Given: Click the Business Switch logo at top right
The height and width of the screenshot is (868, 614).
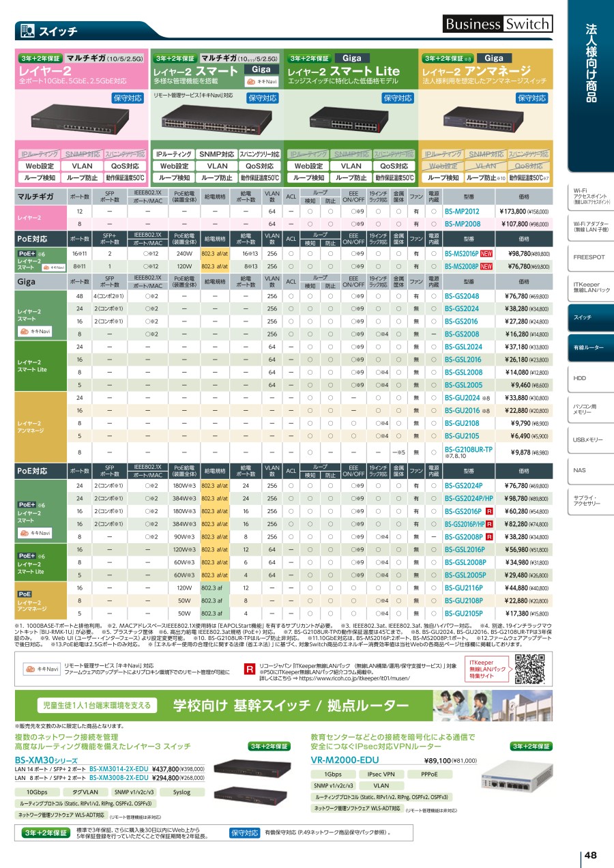Looking at the screenshot, I should [x=497, y=25].
